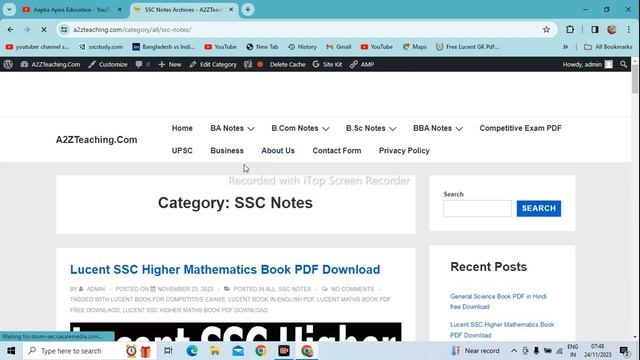Open the Maps bookmark

414,47
